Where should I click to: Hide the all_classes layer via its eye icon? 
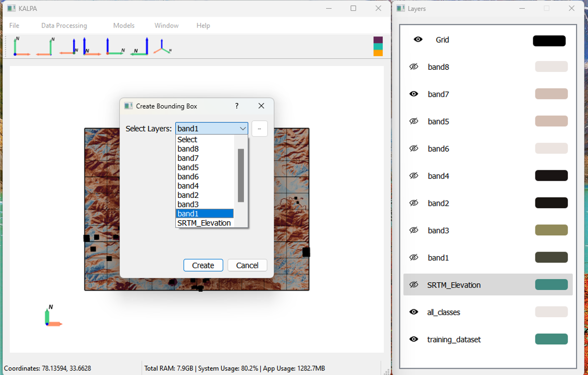click(x=414, y=312)
